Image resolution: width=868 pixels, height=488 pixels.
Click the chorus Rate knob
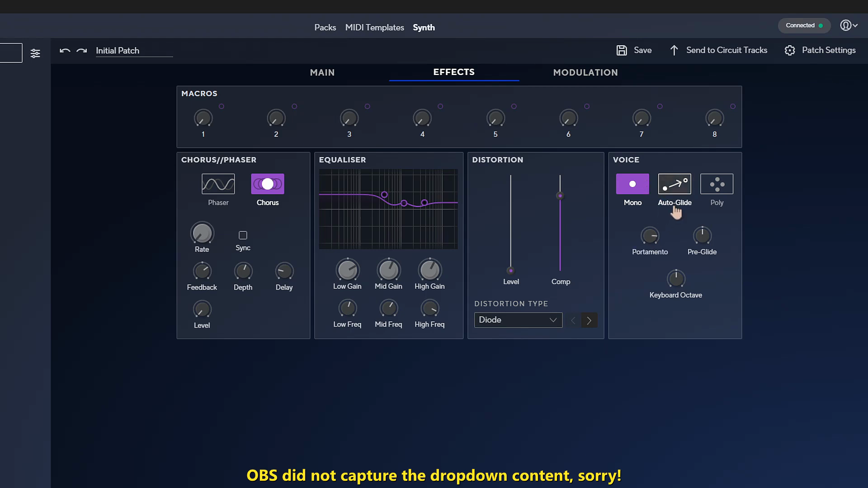(202, 233)
